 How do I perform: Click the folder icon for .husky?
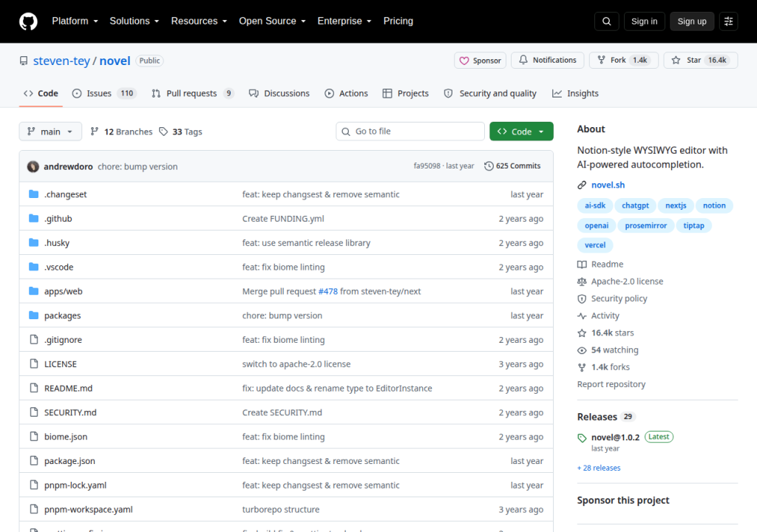[x=33, y=242]
